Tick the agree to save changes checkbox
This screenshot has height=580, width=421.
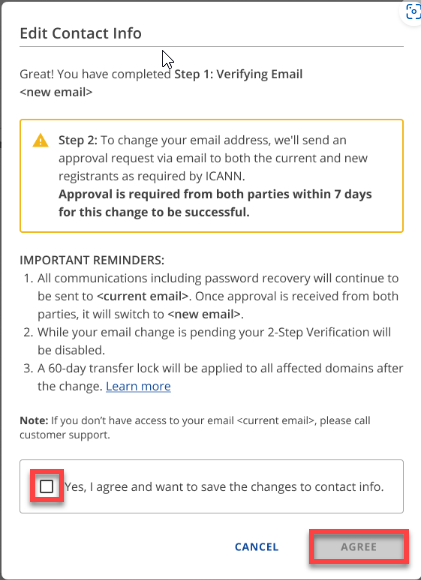click(x=47, y=486)
